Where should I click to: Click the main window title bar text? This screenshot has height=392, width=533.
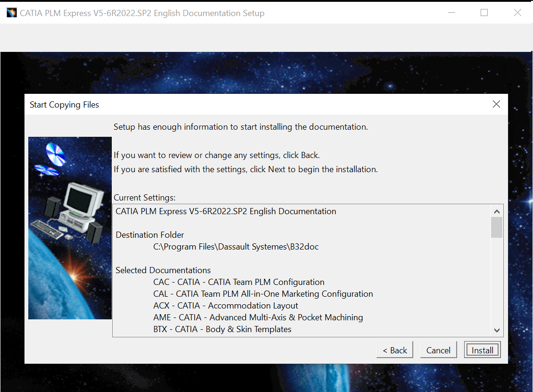pyautogui.click(x=142, y=13)
